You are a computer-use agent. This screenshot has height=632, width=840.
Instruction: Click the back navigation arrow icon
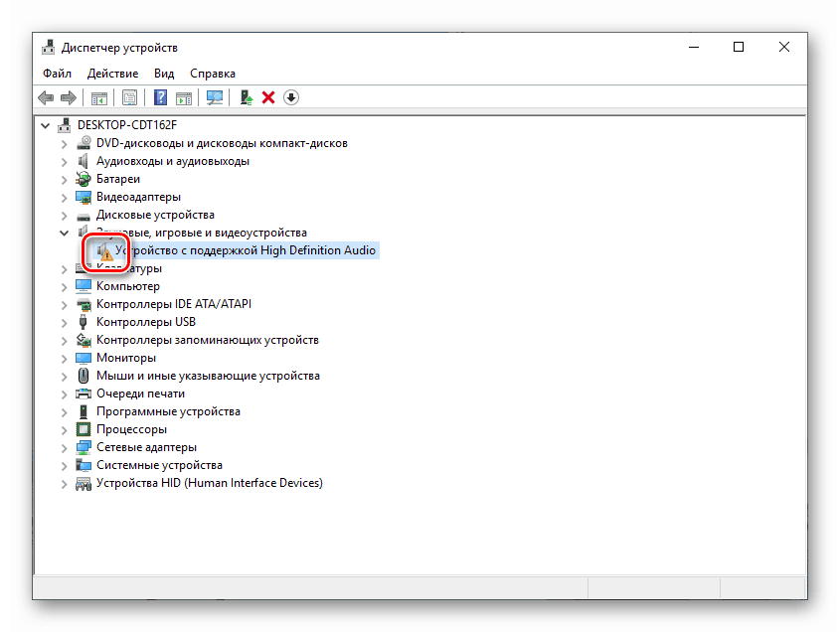point(46,97)
